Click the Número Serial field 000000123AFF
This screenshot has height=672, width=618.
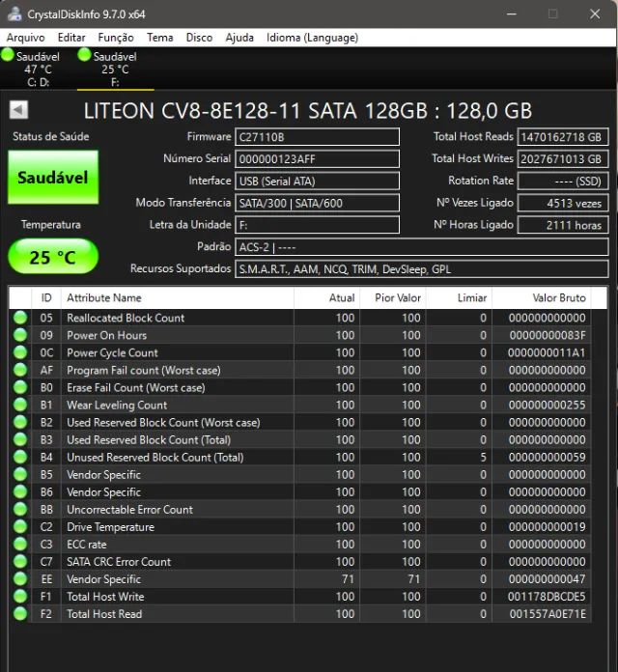pos(317,159)
